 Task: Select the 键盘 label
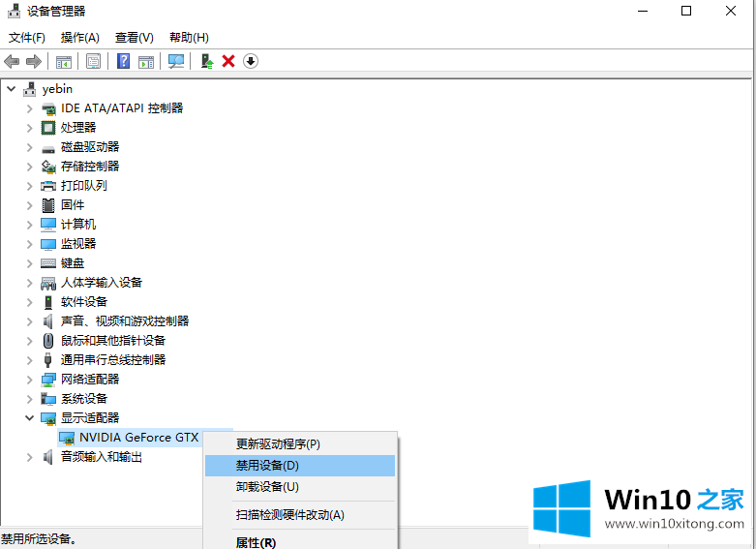73,263
